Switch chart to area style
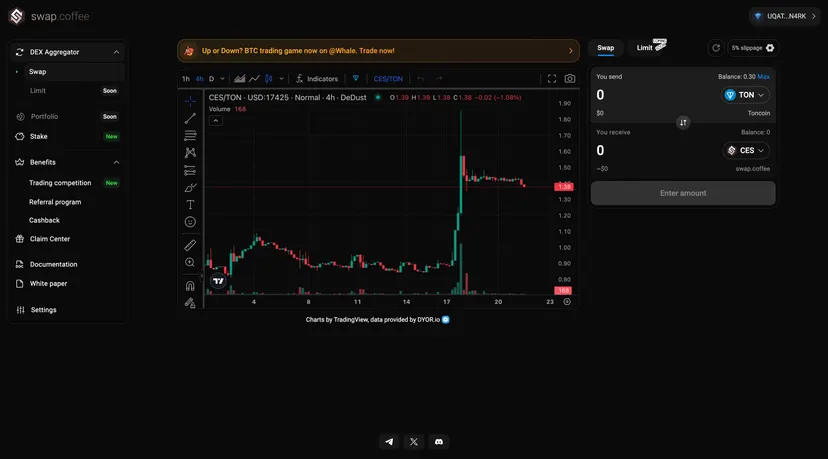Viewport: 828px width, 459px height. (x=240, y=79)
